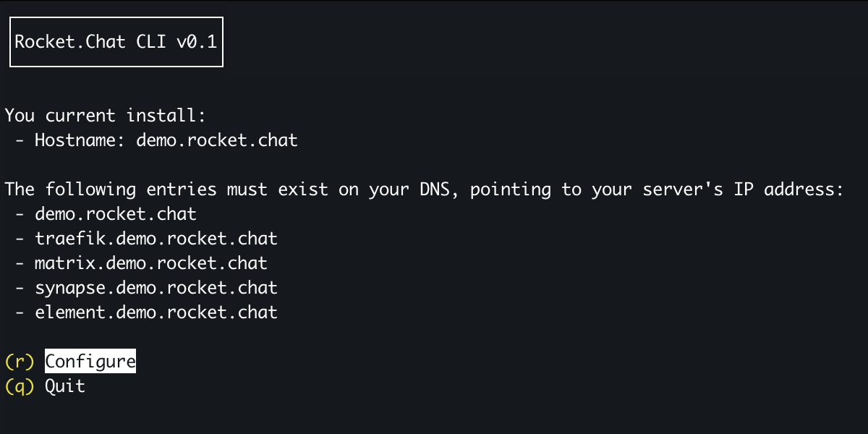This screenshot has width=868, height=434.
Task: Click the Hostname: demo.rocket.chat line
Action: (166, 140)
